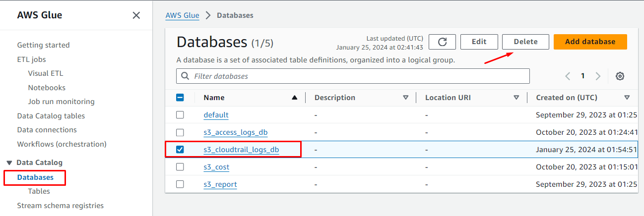Go to next page arrow

tap(598, 76)
